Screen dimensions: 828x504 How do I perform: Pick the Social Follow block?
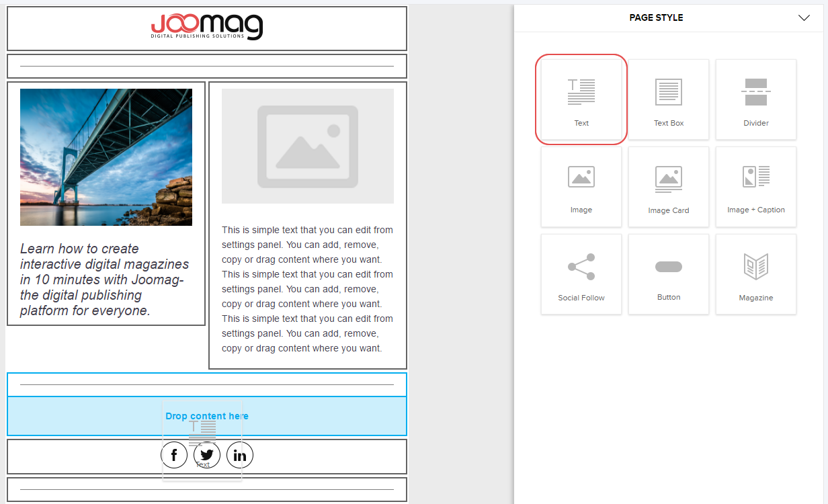click(581, 274)
